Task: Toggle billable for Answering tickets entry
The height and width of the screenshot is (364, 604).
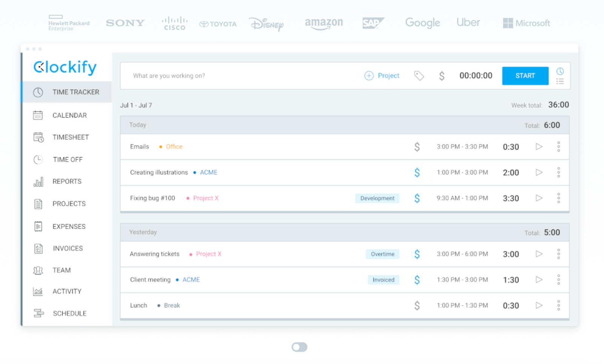Action: click(x=417, y=254)
